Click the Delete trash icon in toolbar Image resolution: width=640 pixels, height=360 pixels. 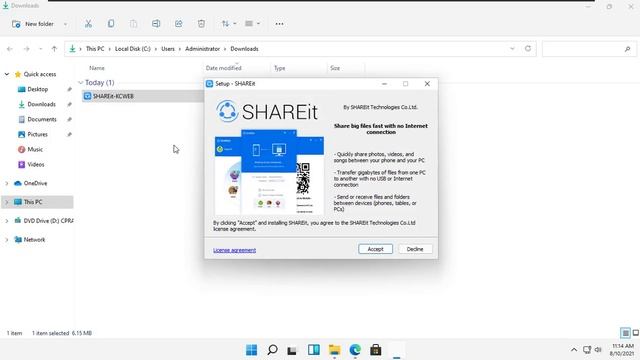201,24
